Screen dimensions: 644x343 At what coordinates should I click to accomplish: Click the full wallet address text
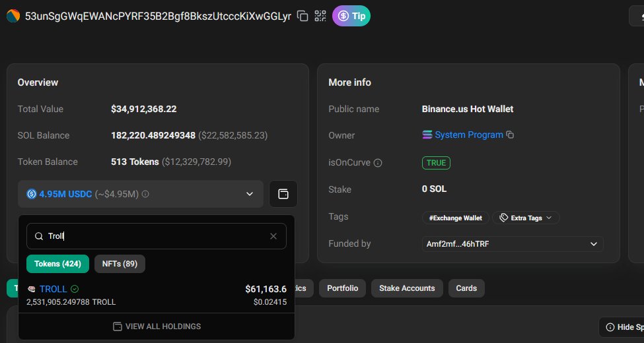(158, 16)
